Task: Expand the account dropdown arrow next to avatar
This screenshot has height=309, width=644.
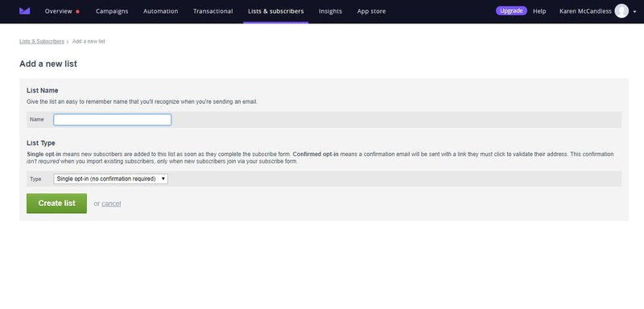Action: tap(635, 12)
